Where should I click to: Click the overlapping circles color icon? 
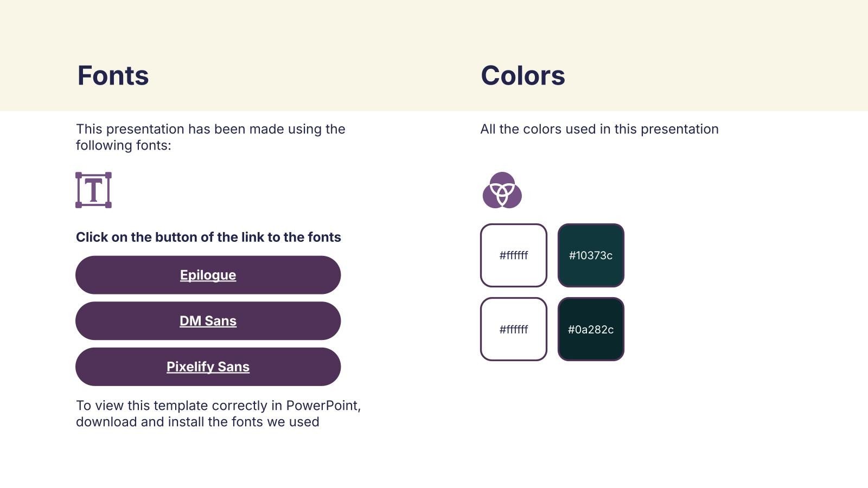[502, 190]
